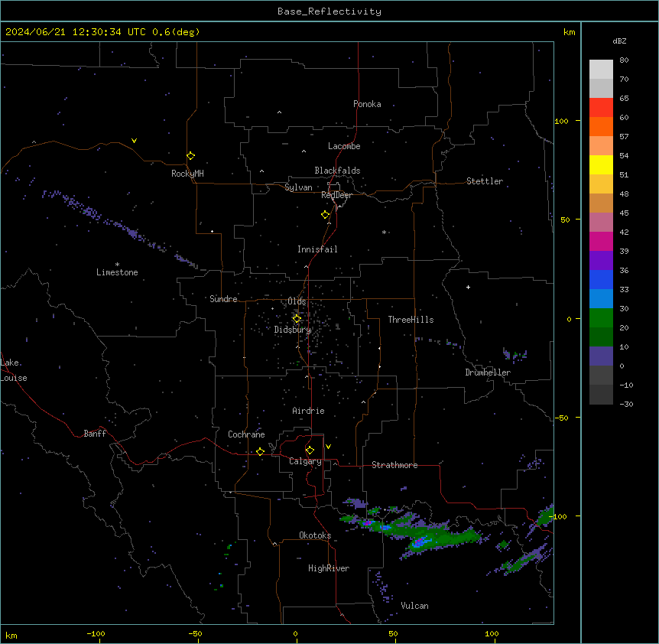Click the Strathmore label
The width and height of the screenshot is (659, 644).
394,465
